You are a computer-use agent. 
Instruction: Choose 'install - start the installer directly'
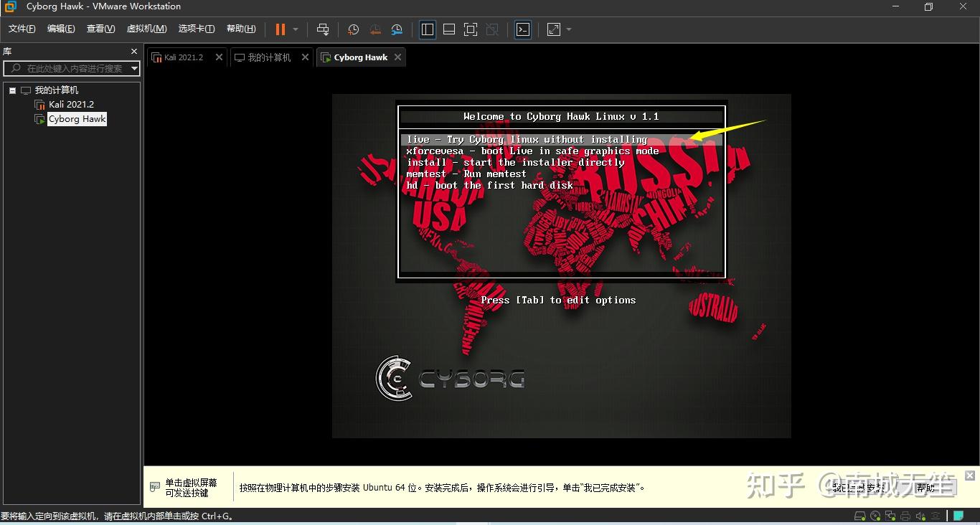515,163
